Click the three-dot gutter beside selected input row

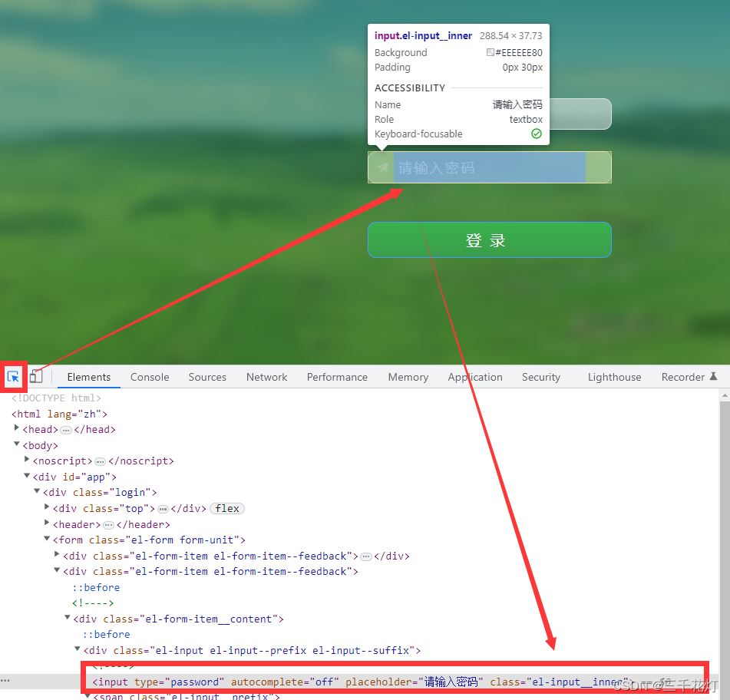coord(6,681)
